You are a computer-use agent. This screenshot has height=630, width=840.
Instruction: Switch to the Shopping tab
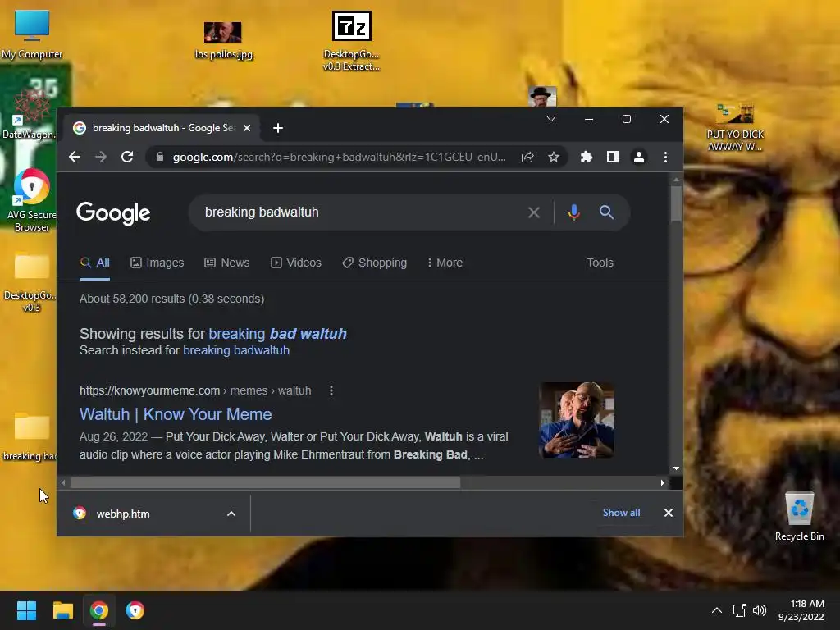375,262
